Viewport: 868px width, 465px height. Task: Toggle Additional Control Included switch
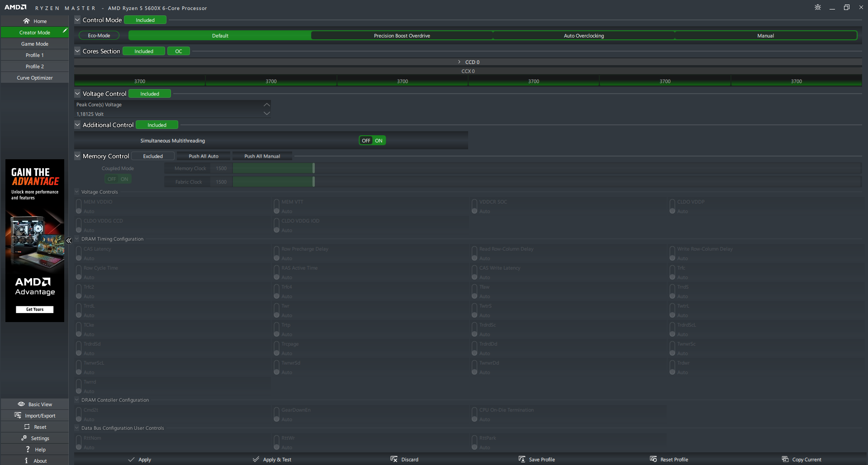coord(157,125)
